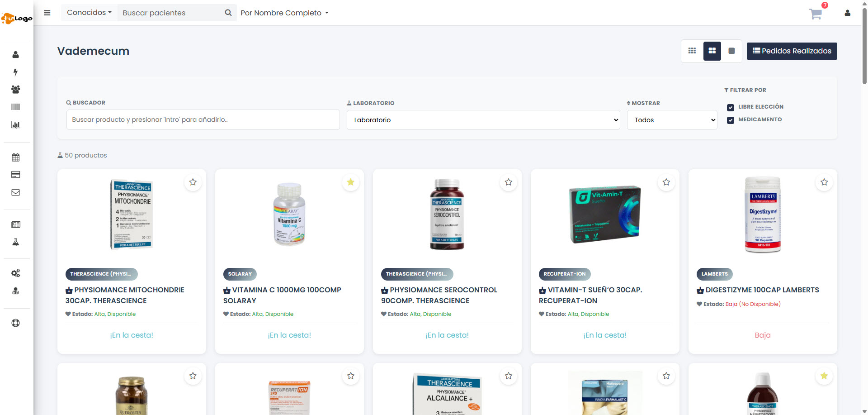Open the shopping cart with 7 items
The height and width of the screenshot is (415, 868).
(x=816, y=14)
